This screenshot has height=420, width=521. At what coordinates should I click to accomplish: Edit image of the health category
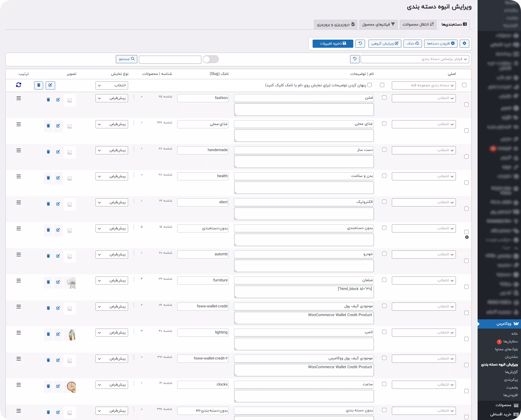(58, 178)
